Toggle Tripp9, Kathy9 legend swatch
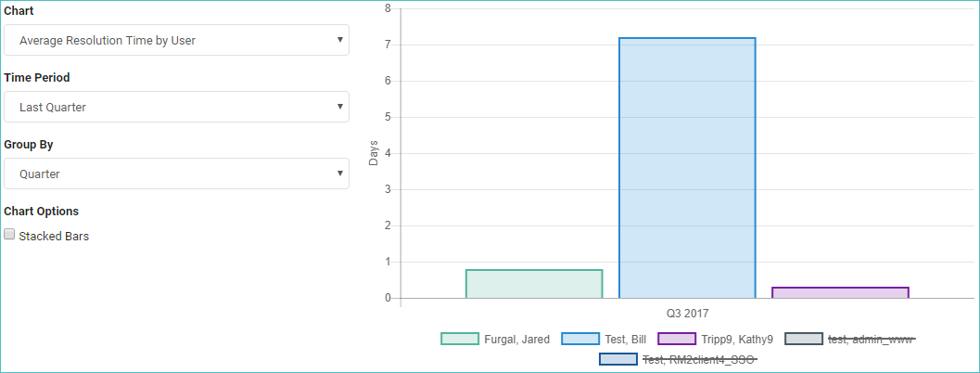The height and width of the screenshot is (373, 980). 677,340
